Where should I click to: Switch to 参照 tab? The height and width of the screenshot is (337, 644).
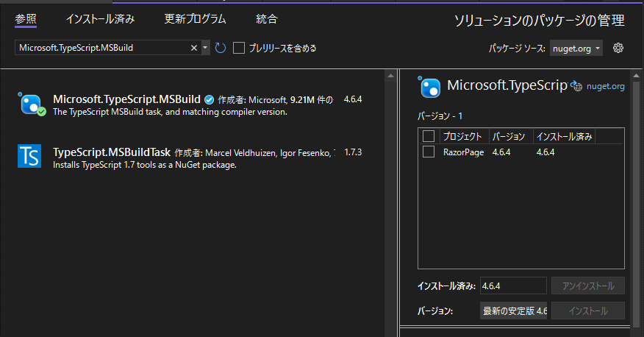coord(26,19)
